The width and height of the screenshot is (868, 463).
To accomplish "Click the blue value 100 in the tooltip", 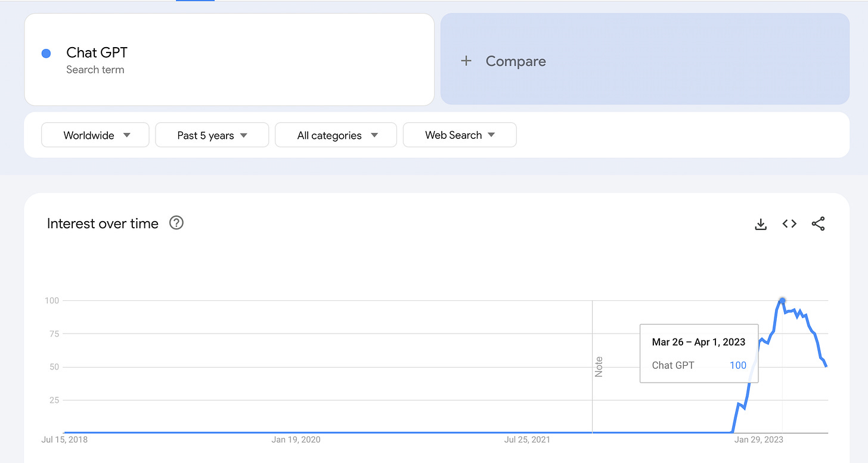I will (738, 365).
